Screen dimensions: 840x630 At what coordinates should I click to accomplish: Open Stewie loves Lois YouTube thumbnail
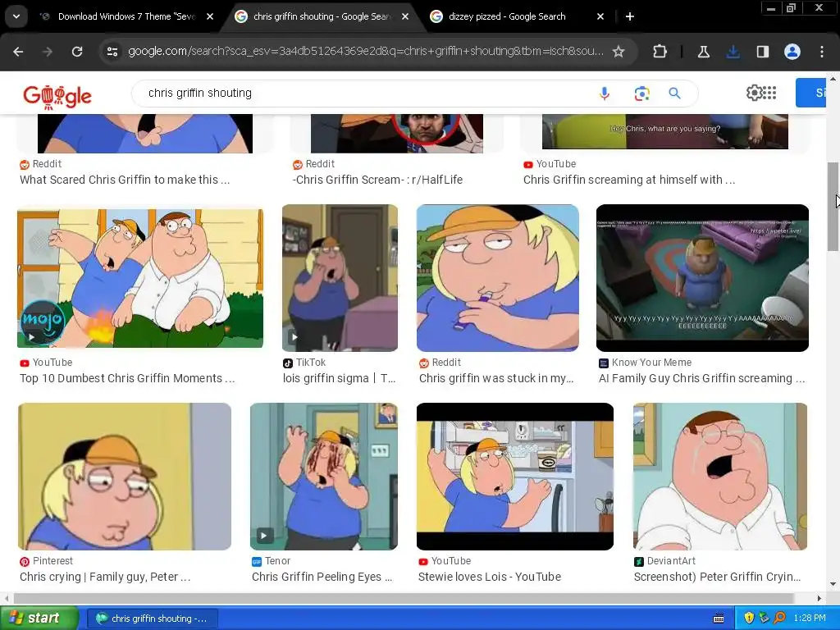[x=514, y=477]
